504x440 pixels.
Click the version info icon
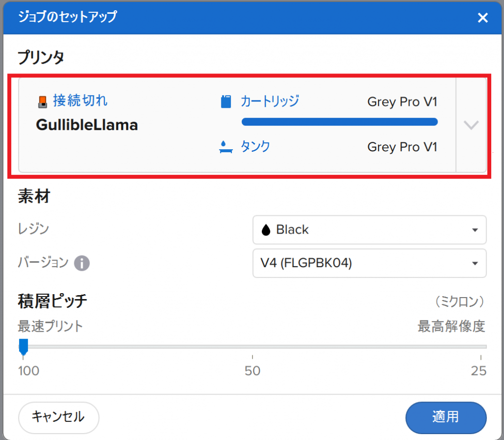click(82, 263)
